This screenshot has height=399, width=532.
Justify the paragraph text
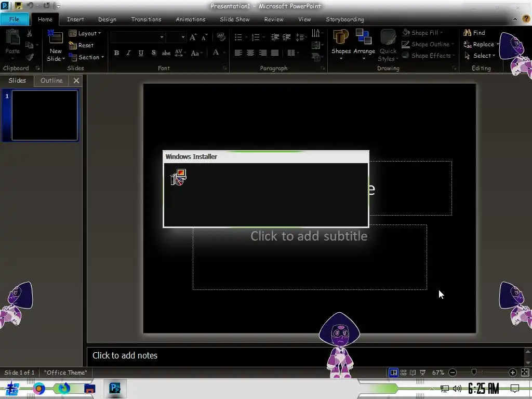pyautogui.click(x=275, y=52)
